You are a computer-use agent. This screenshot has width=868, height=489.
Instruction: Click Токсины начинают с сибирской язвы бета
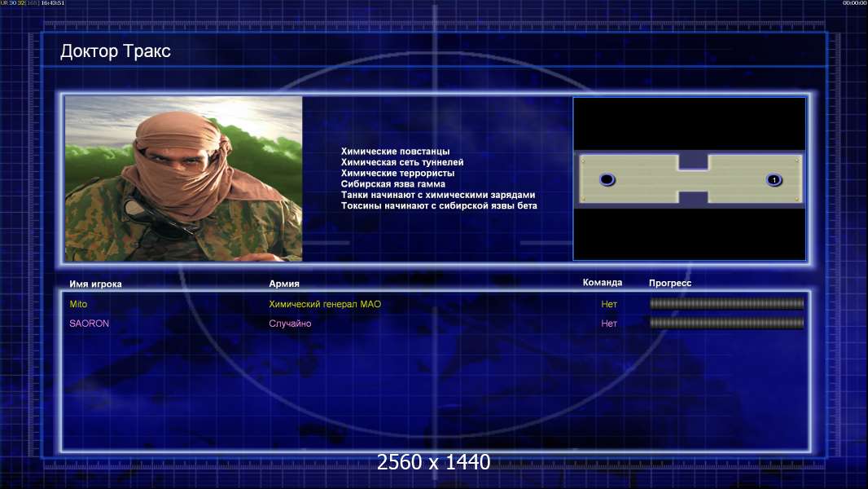(439, 205)
